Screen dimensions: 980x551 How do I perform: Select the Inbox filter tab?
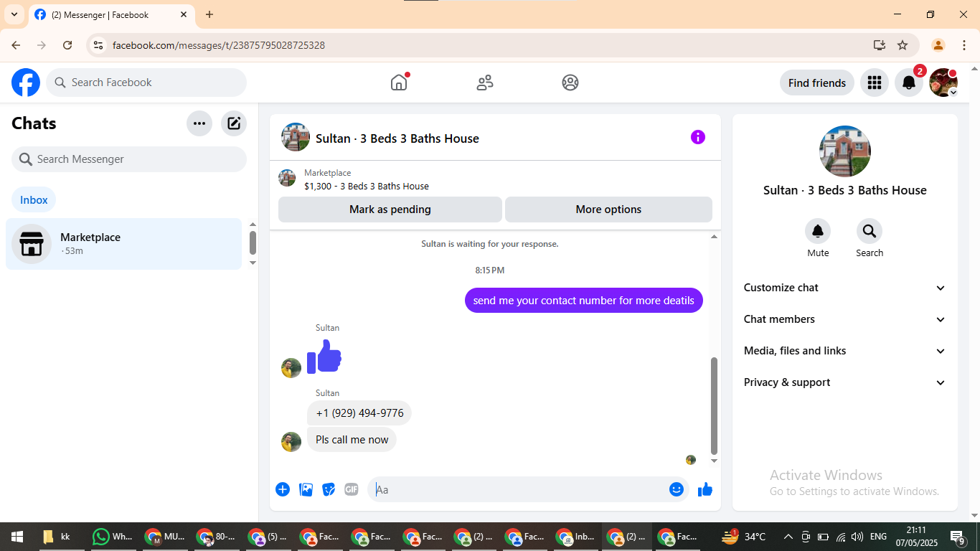pos(34,200)
